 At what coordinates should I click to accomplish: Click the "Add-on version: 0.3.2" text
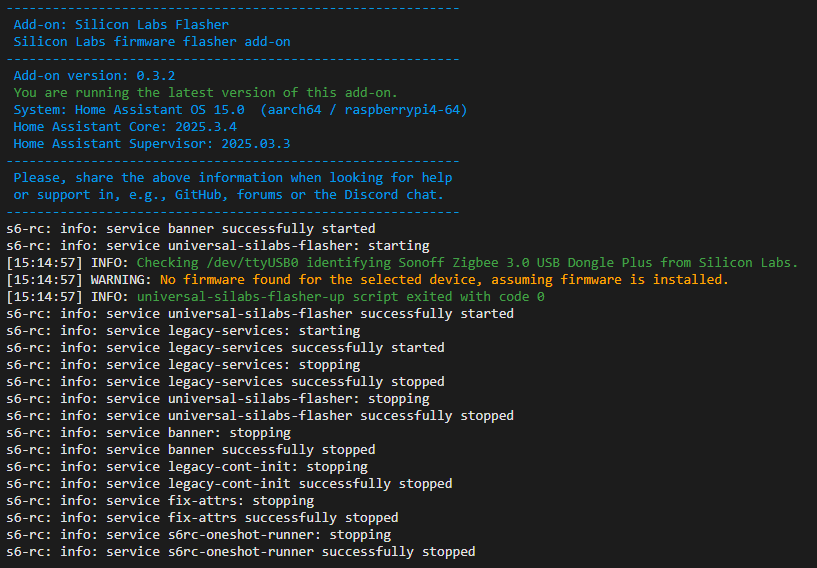[x=94, y=76]
